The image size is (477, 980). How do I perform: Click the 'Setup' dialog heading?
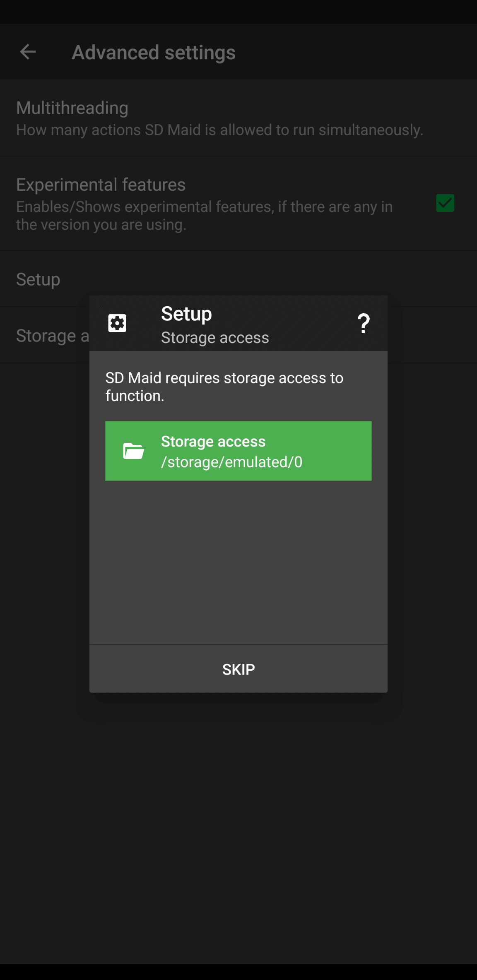pyautogui.click(x=186, y=314)
